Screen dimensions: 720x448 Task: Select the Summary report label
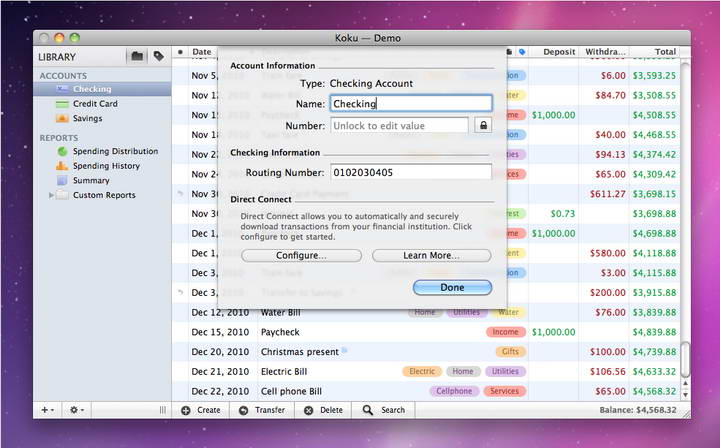coord(91,180)
